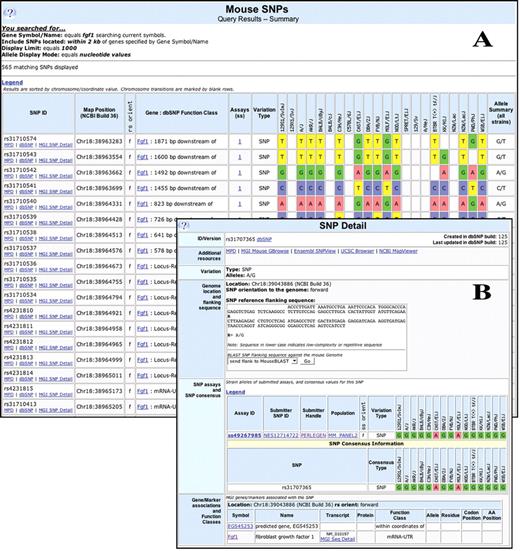Image resolution: width=520 pixels, height=551 pixels.
Task: Open the help icon beside Mouse SNPs title
Action: click(10, 13)
